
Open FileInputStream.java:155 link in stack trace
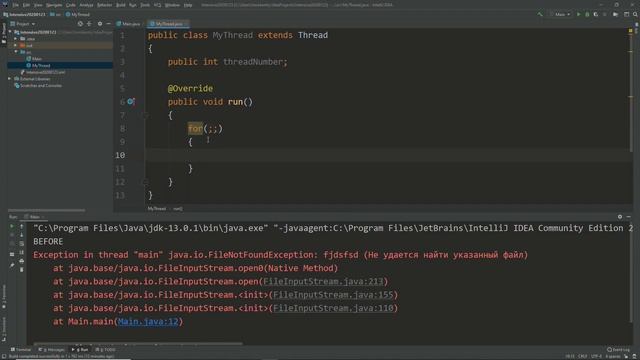[333, 295]
